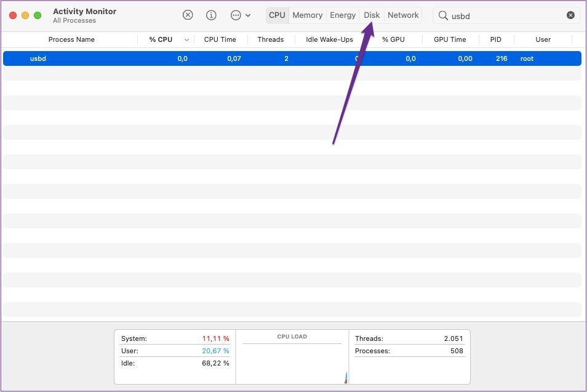Sort by Idle Wake-Ups column
Image resolution: width=587 pixels, height=392 pixels.
[x=329, y=39]
